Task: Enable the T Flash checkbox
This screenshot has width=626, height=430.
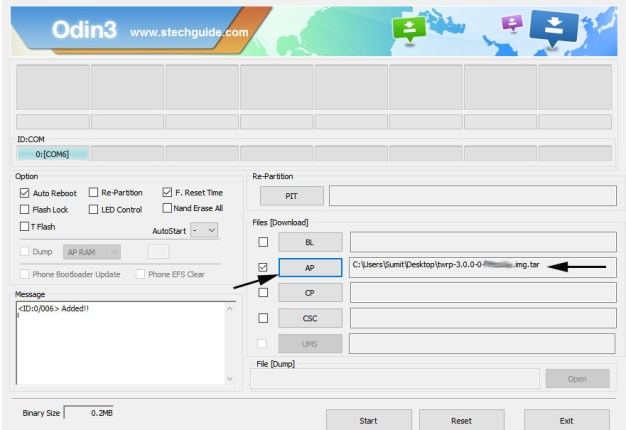Action: point(24,226)
